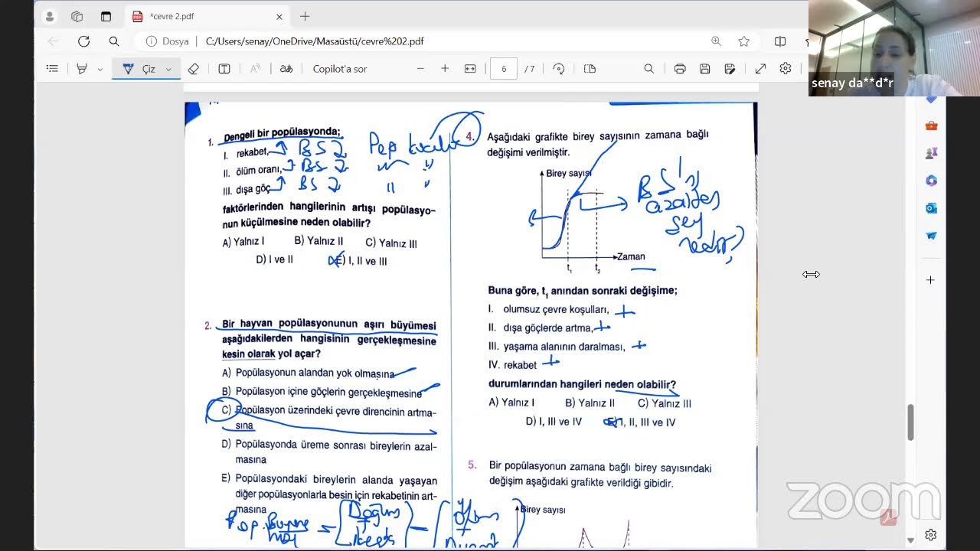The height and width of the screenshot is (551, 980).
Task: Enter full screen PDF view
Action: click(x=760, y=69)
